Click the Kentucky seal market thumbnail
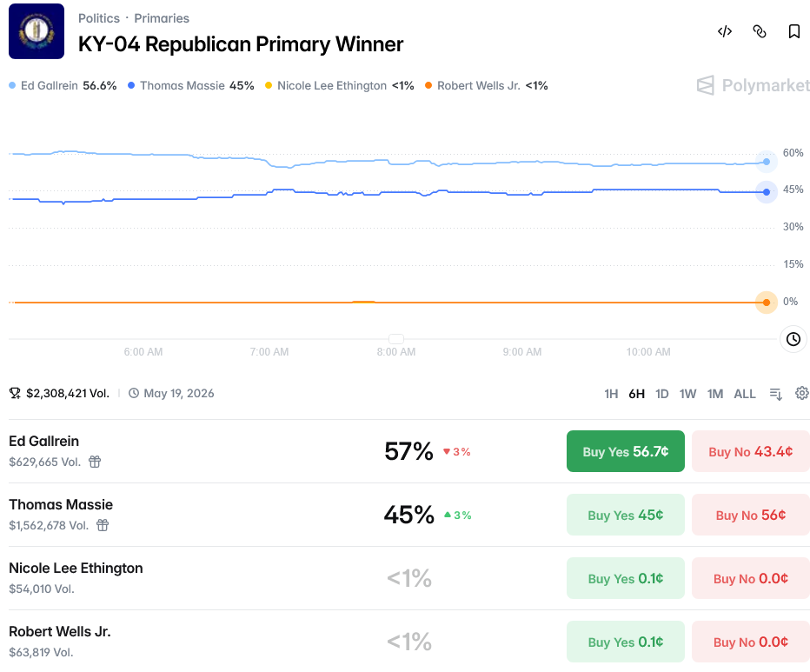Image resolution: width=810 pixels, height=672 pixels. click(x=37, y=31)
